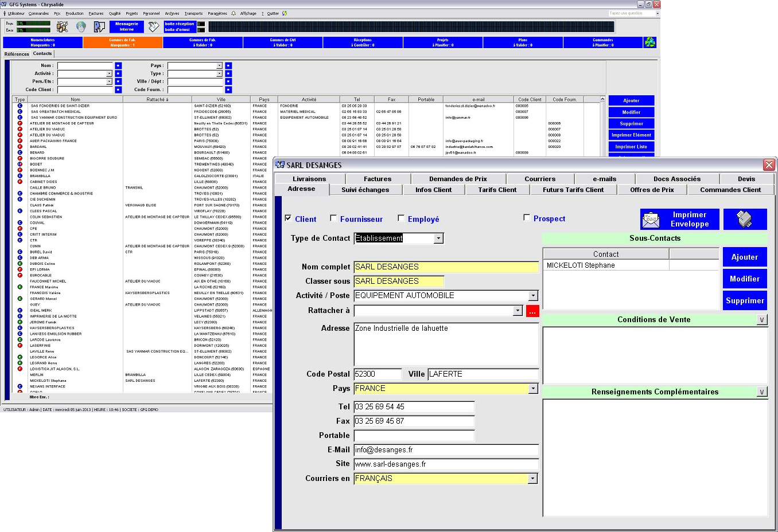Click the bell icon in the menu bar
This screenshot has width=778, height=532.
[x=234, y=13]
